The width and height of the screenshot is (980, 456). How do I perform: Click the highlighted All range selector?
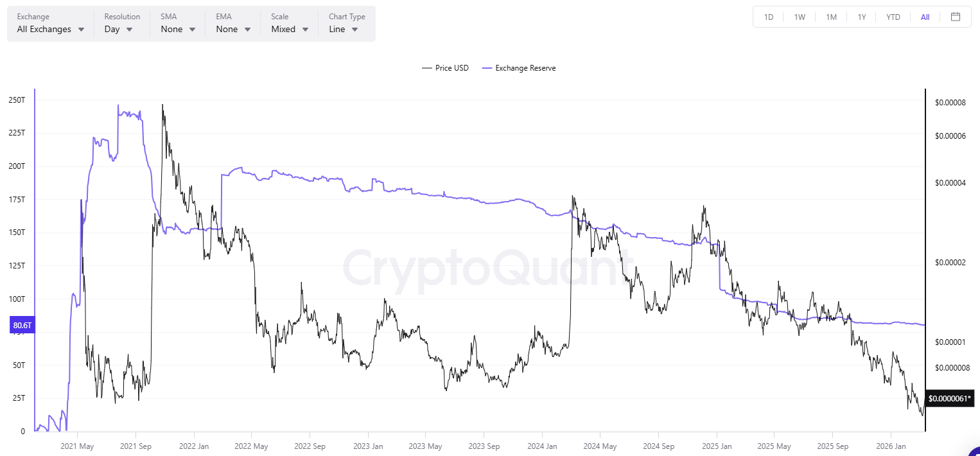925,17
